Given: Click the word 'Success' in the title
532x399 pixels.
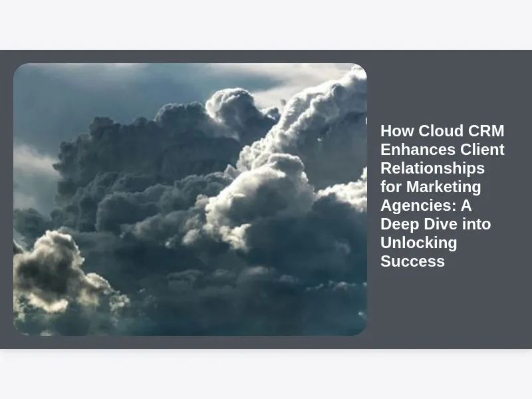Looking at the screenshot, I should 412,261.
